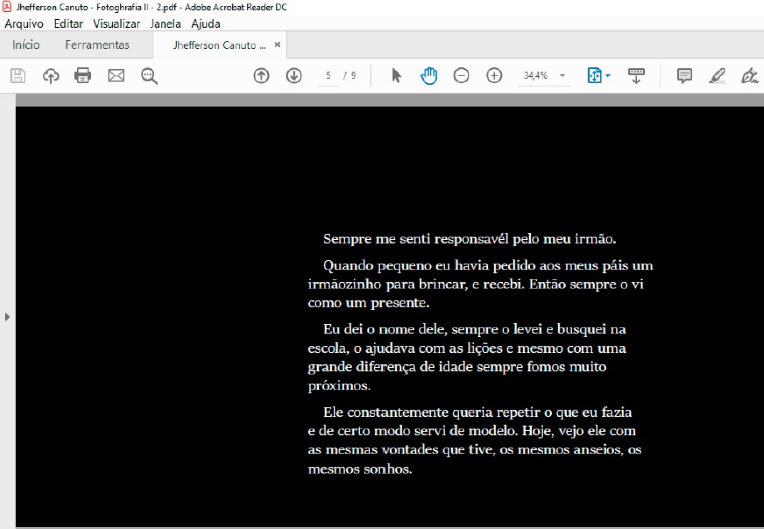Go to next page arrow

[x=294, y=75]
